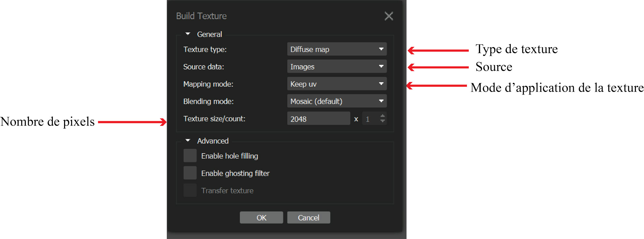Collapse the General section triangle
Image resolution: width=644 pixels, height=239 pixels.
point(188,34)
